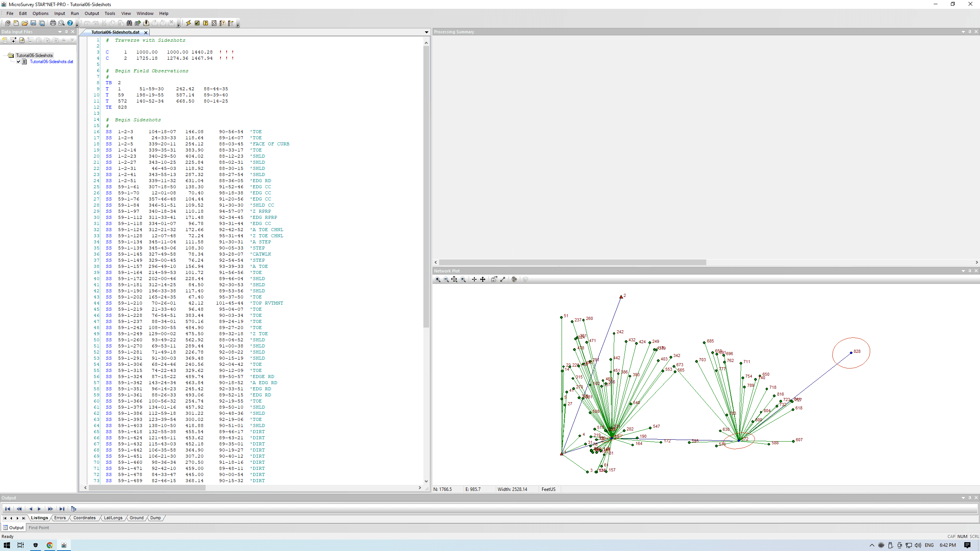Open the editor tab list dropdown arrow
This screenshot has width=980, height=551.
(x=426, y=32)
